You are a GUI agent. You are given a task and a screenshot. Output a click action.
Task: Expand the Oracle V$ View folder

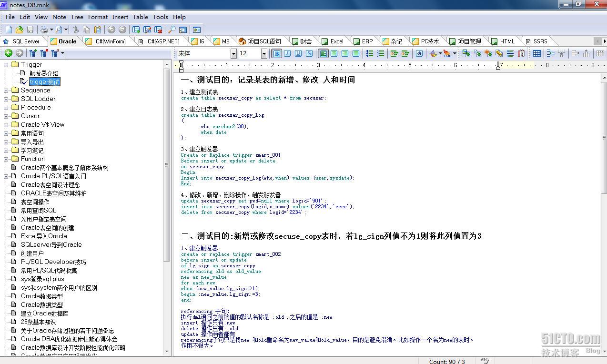click(6, 124)
